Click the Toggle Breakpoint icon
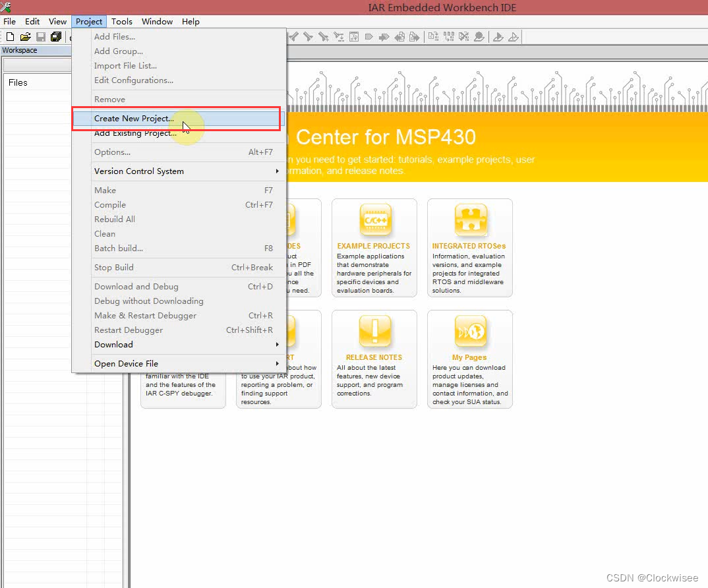This screenshot has height=588, width=708. 479,37
